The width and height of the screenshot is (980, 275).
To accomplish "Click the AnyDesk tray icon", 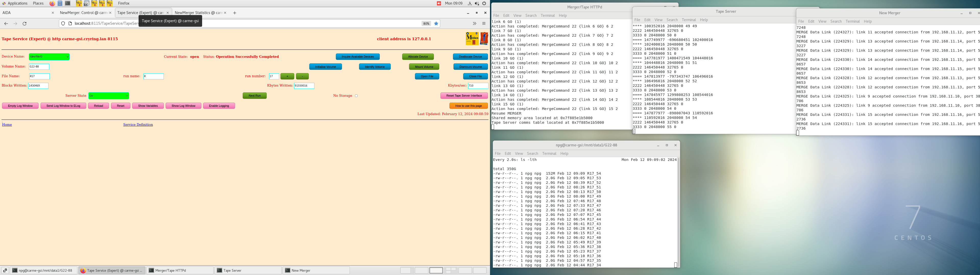I will (439, 3).
